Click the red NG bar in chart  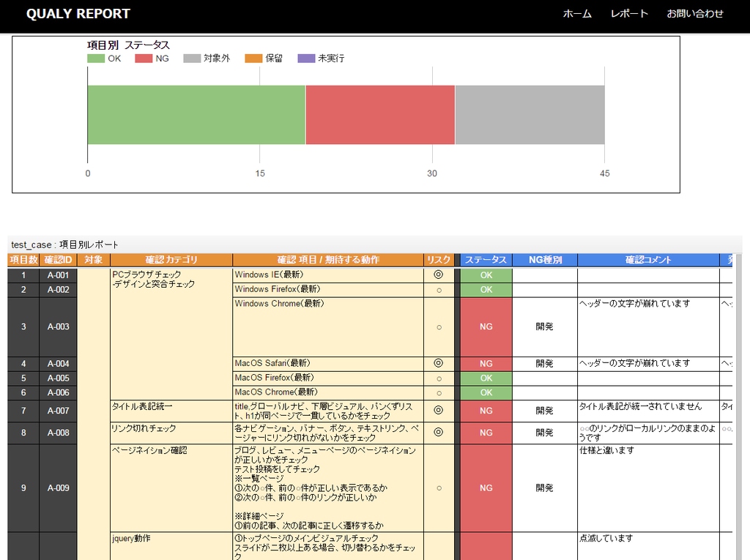[380, 115]
